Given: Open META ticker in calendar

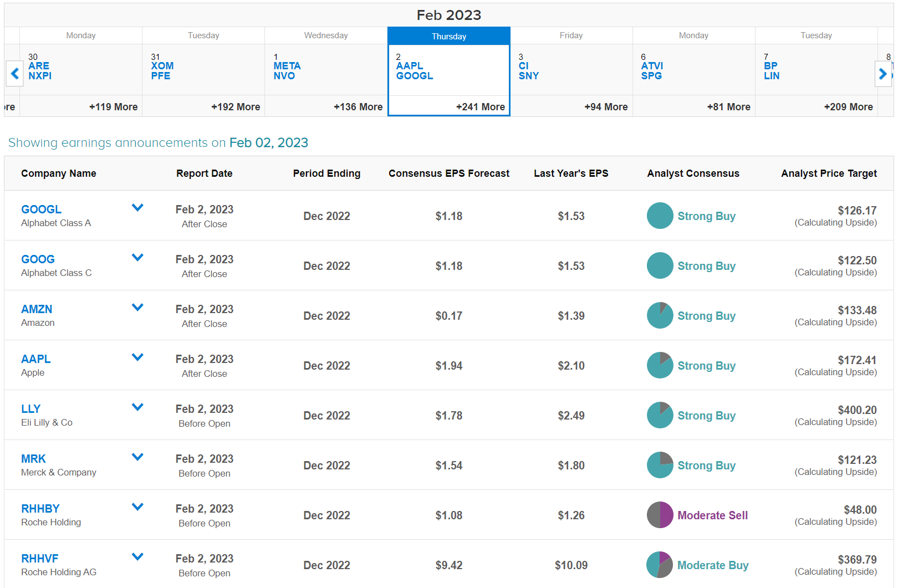Looking at the screenshot, I should click(287, 66).
